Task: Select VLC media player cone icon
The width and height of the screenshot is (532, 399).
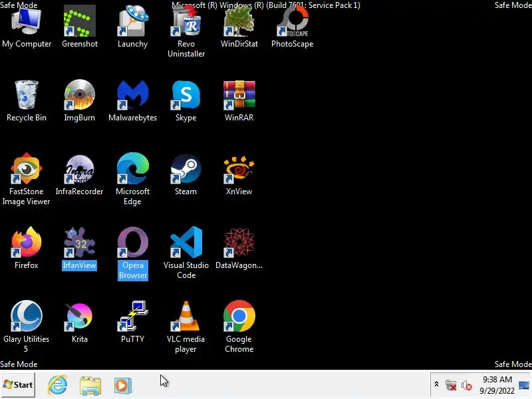Action: pos(186,316)
